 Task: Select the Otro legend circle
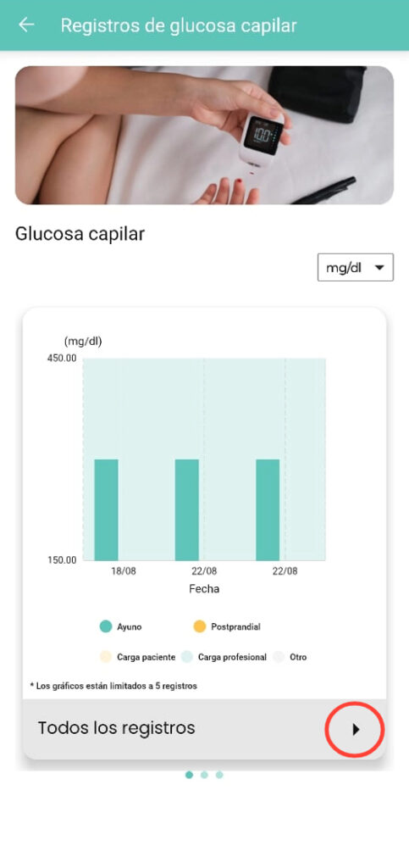click(279, 657)
